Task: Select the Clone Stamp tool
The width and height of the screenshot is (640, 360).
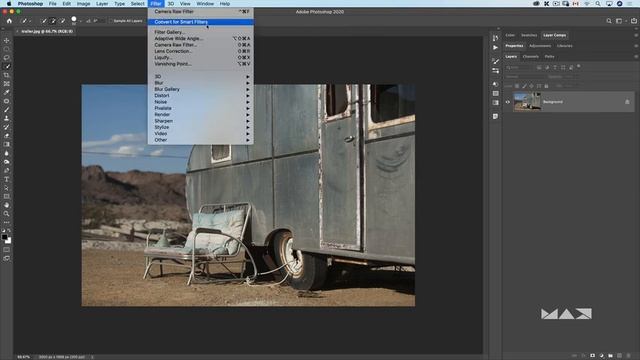Action: point(7,118)
